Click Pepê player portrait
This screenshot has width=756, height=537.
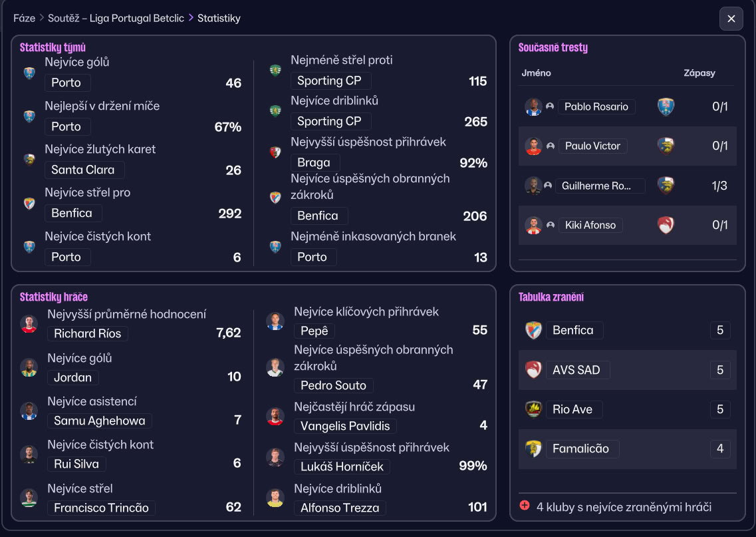pyautogui.click(x=275, y=321)
